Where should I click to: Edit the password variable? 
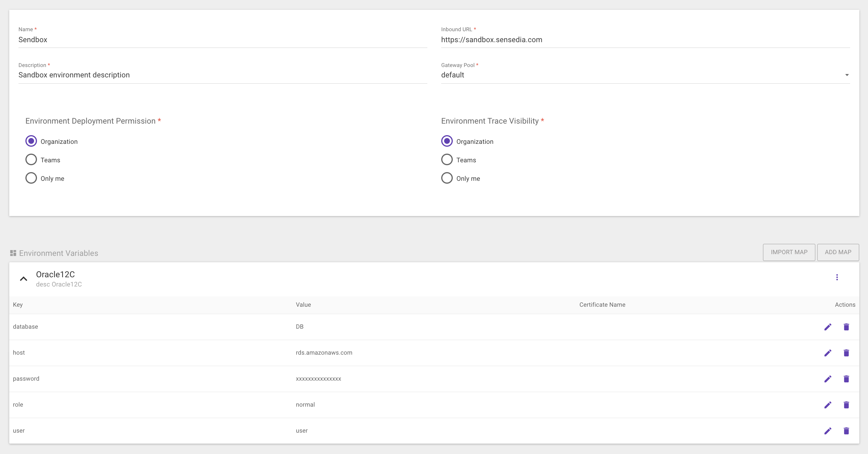(828, 379)
